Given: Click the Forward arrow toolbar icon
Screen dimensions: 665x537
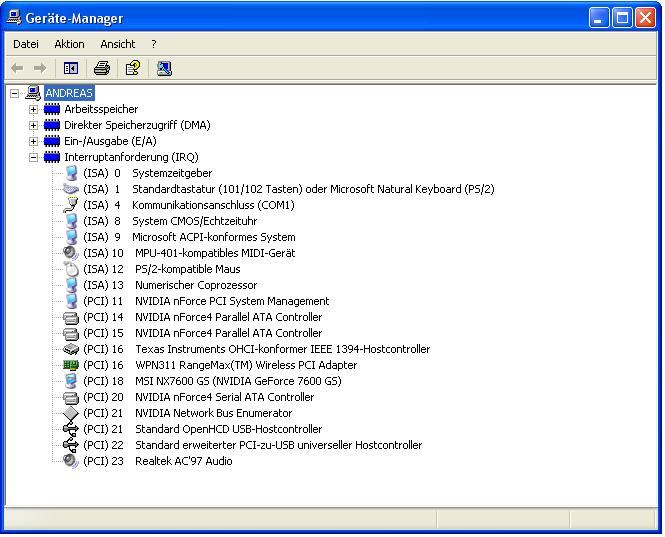Looking at the screenshot, I should 40,68.
